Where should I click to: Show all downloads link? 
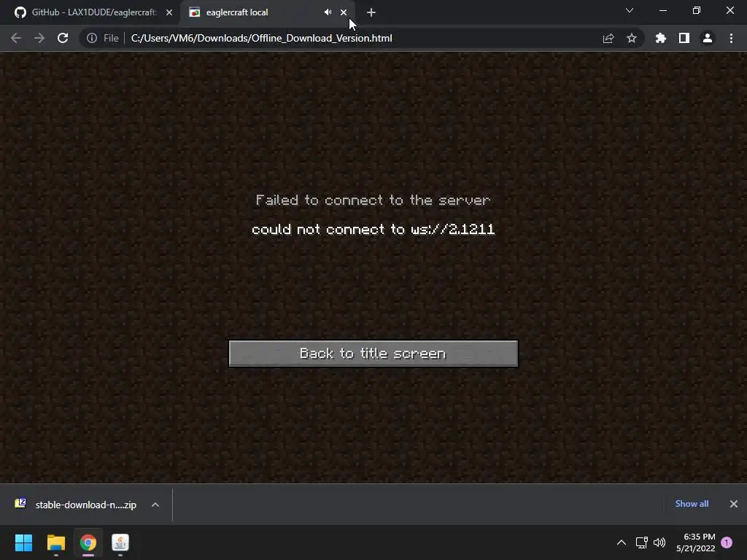692,504
